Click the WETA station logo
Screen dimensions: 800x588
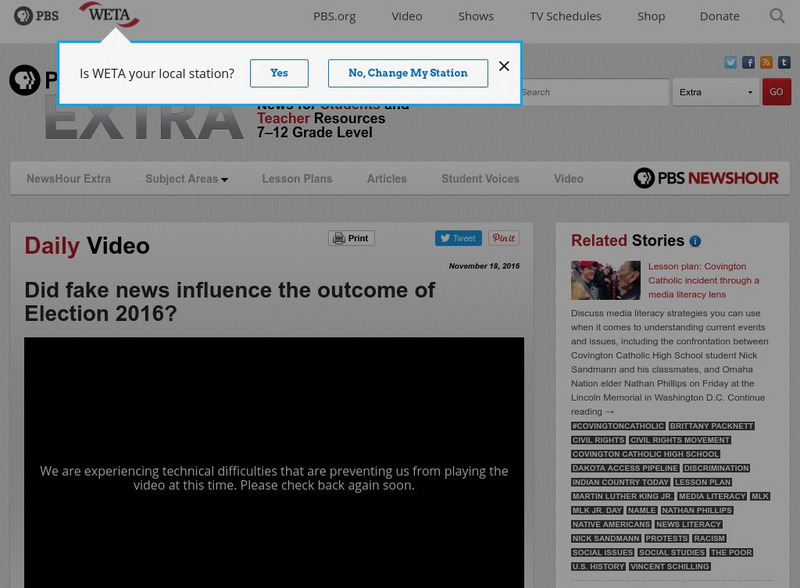109,15
